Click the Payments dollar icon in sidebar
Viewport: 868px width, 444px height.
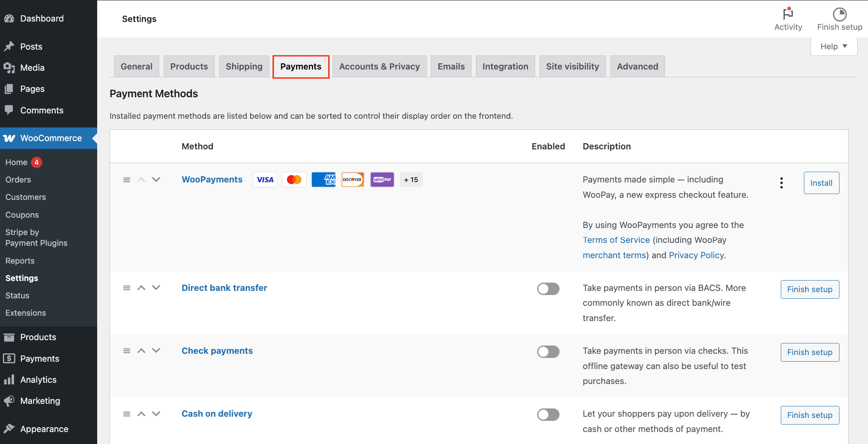click(9, 358)
